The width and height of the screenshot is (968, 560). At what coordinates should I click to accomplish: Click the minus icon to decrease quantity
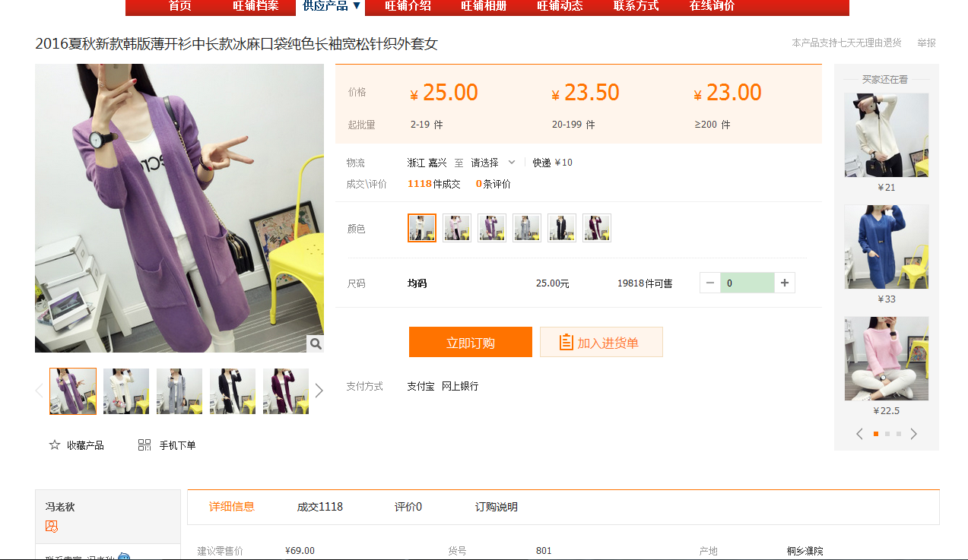pos(710,283)
